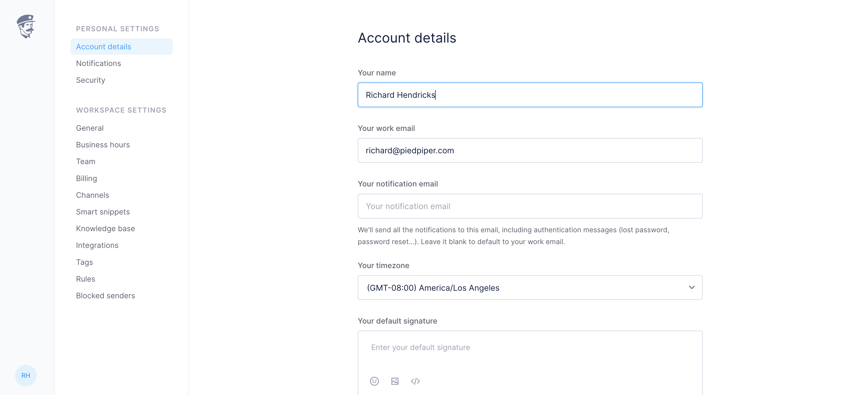This screenshot has width=868, height=395.
Task: Open General workspace settings
Action: click(x=89, y=128)
